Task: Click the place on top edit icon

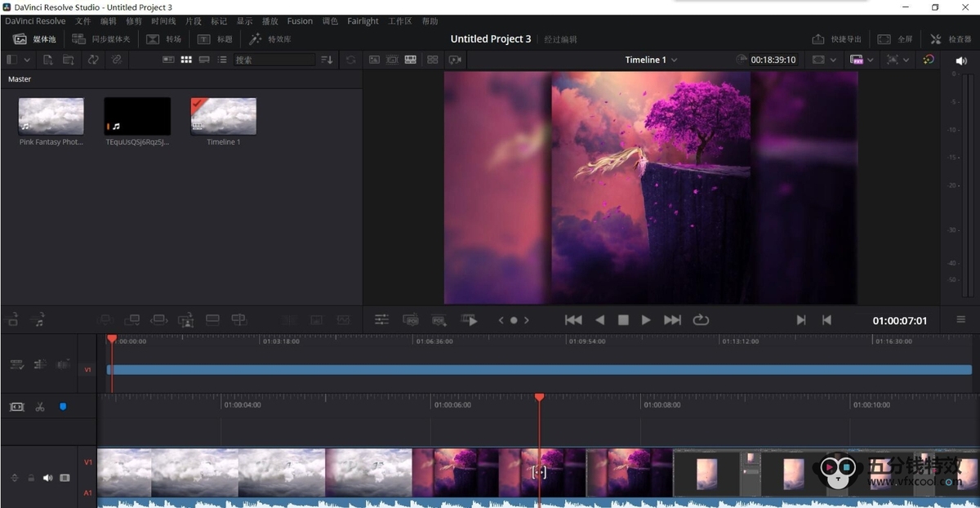Action: pyautogui.click(x=212, y=320)
